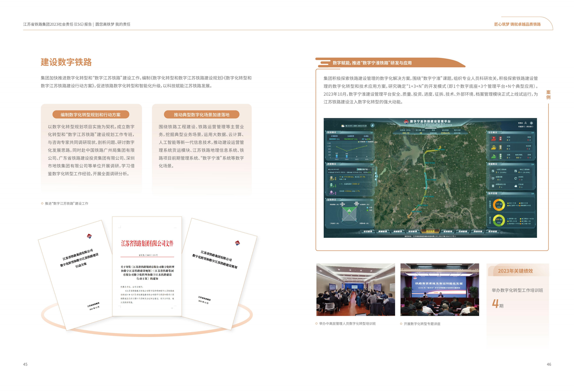
Task: Click the administrator user profile icon
Action: tap(525, 123)
